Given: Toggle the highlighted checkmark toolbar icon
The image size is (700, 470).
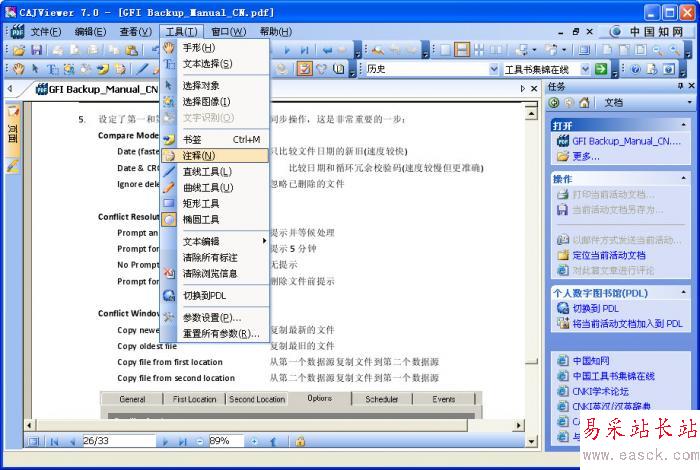Looking at the screenshot, I should pos(304,69).
